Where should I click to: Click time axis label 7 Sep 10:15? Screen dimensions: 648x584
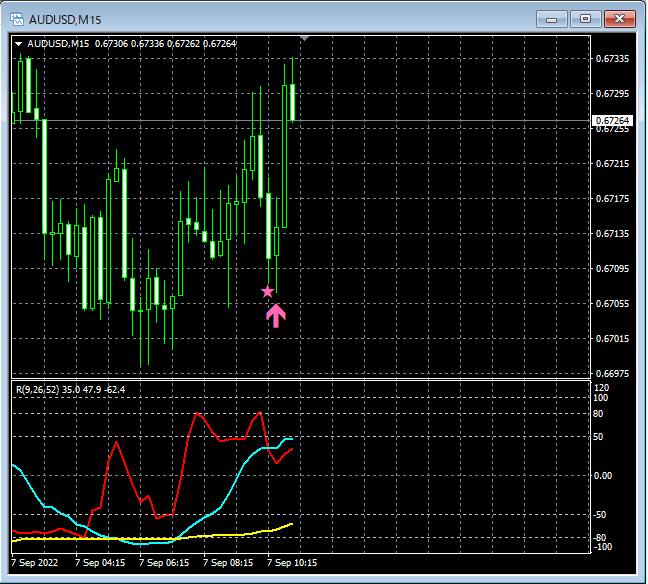[292, 563]
